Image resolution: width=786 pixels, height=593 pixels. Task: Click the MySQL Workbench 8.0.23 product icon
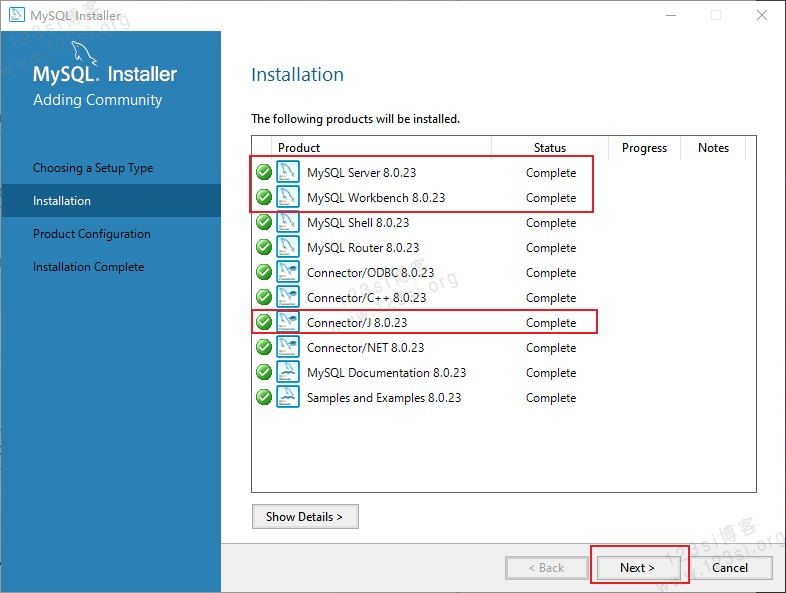click(x=288, y=197)
